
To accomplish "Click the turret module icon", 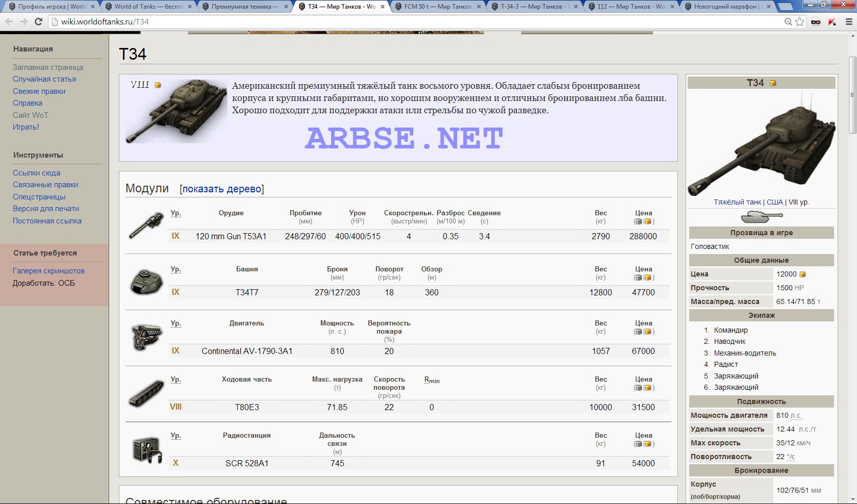I will [x=147, y=281].
